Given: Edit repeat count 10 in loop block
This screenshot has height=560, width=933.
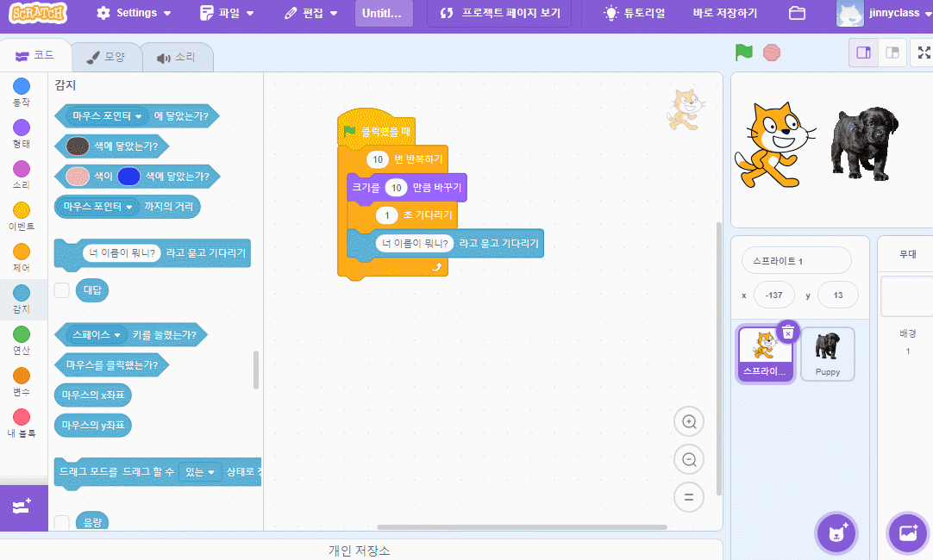Looking at the screenshot, I should (x=377, y=159).
